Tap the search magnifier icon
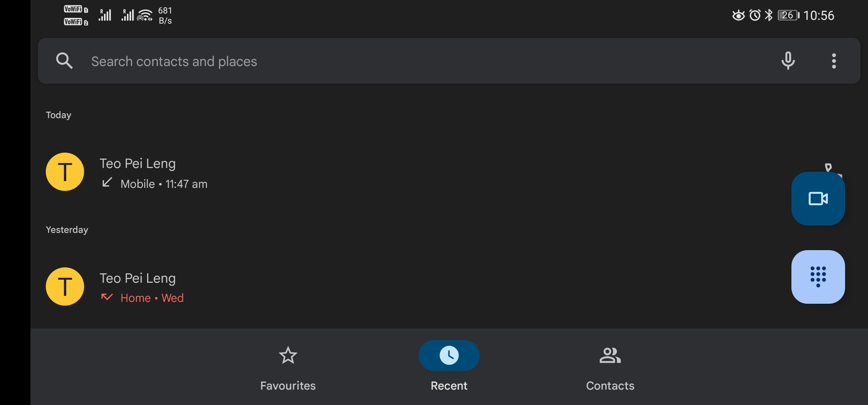 [64, 61]
